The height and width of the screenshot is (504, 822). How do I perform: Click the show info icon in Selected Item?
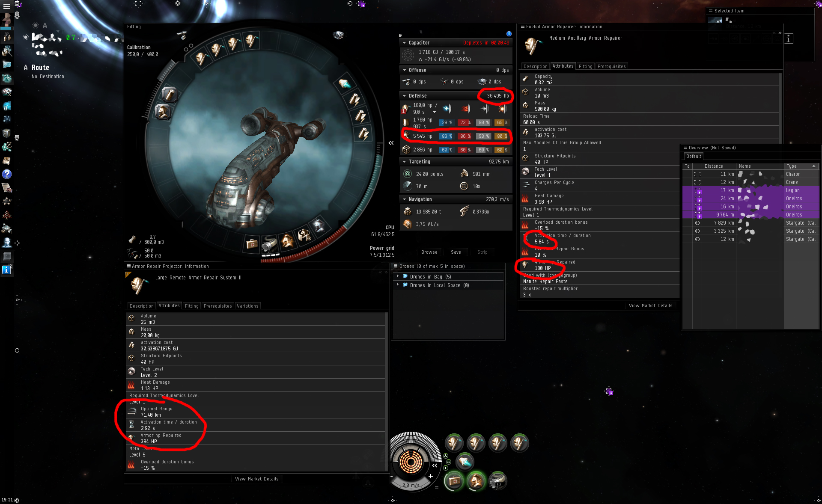(x=789, y=39)
